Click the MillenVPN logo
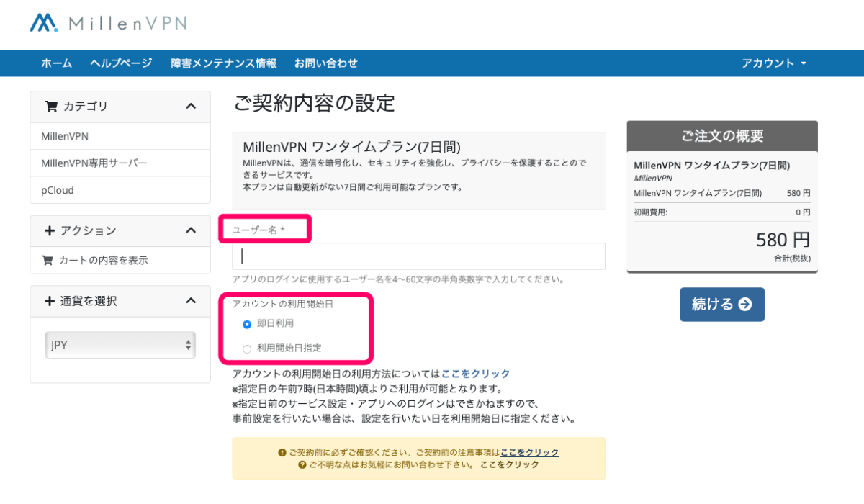Screen dimensions: 864x504 [108, 22]
